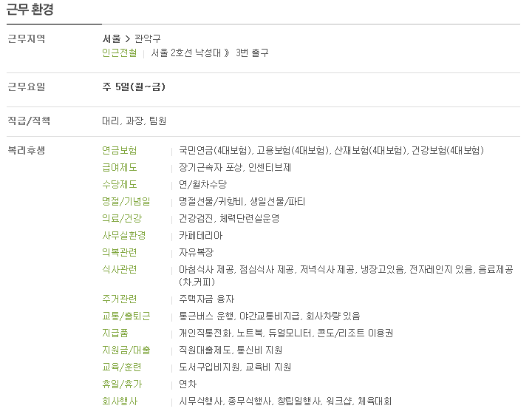This screenshot has height=417, width=532.
Task: Click the 명절/기념일 benefit label
Action: pyautogui.click(x=126, y=202)
